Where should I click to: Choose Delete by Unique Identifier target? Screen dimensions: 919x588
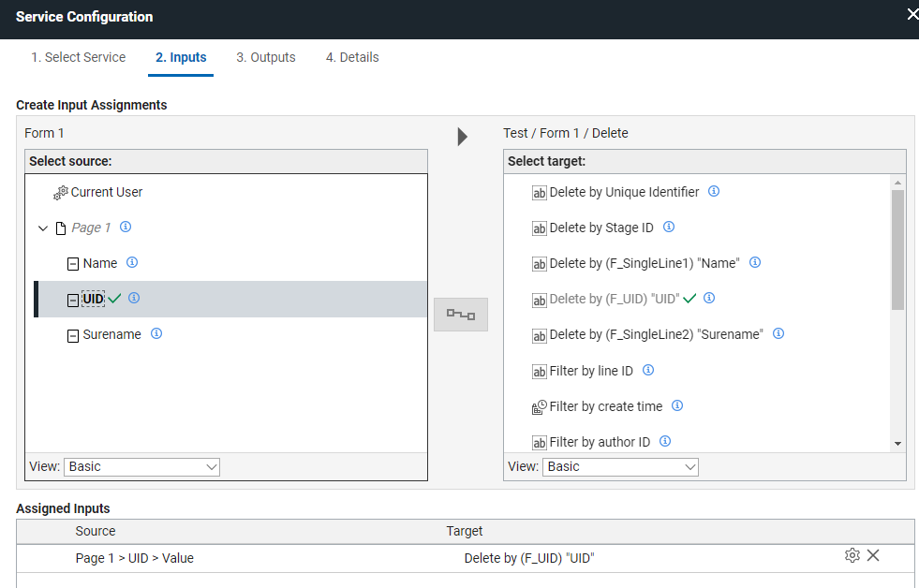point(624,192)
